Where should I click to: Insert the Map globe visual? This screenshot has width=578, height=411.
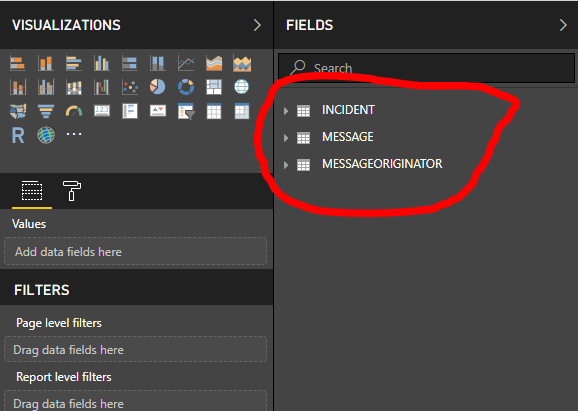coord(242,87)
